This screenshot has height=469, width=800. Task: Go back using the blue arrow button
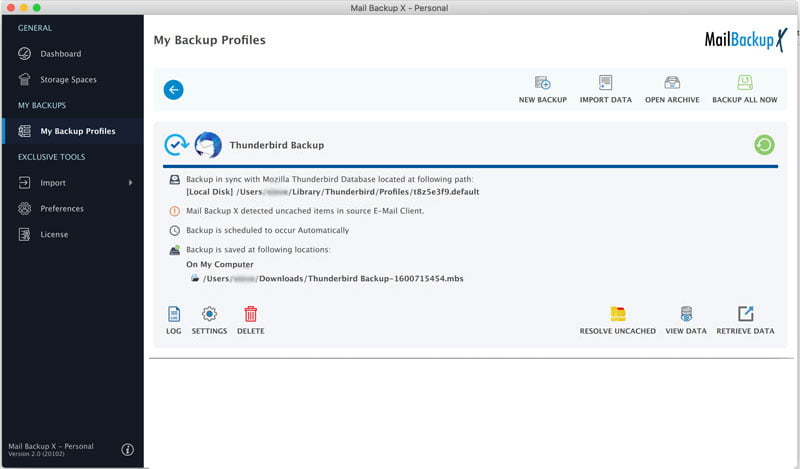[173, 90]
